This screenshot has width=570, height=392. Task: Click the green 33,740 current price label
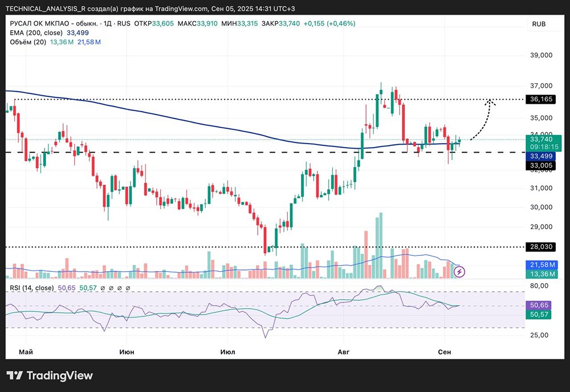tap(543, 143)
